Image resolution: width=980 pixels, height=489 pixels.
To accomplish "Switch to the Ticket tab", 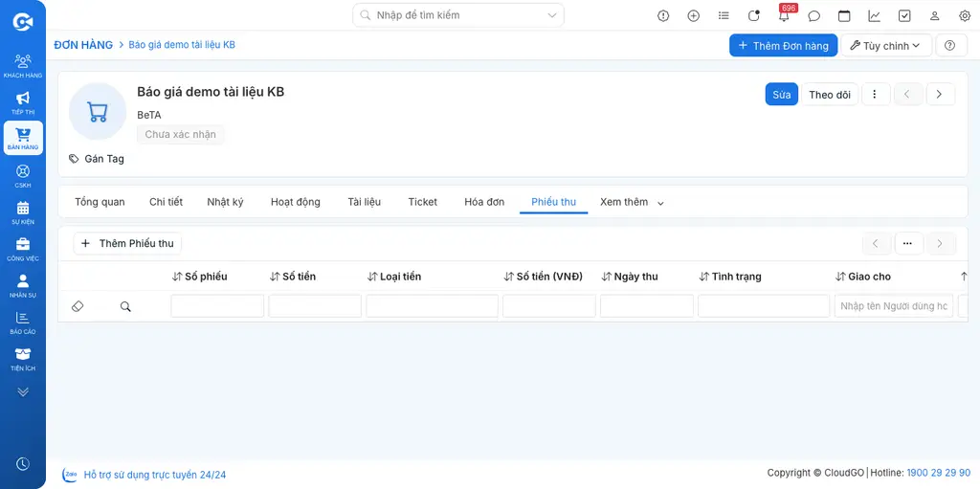I will tap(422, 202).
